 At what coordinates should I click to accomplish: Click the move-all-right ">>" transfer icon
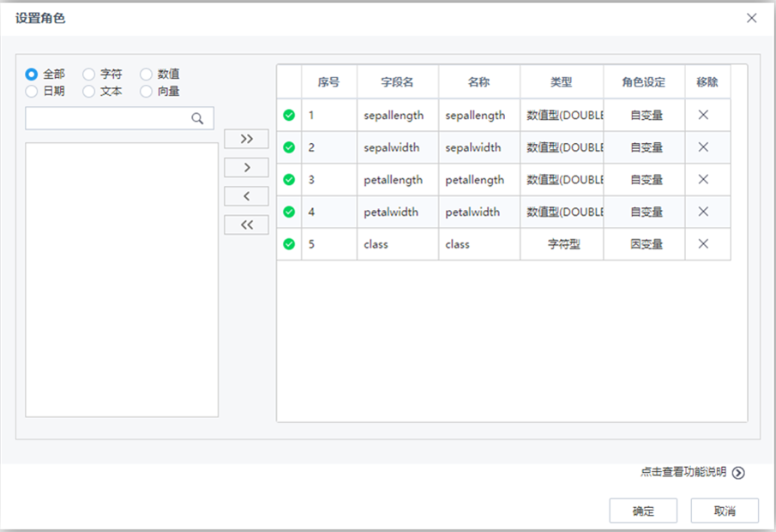pyautogui.click(x=246, y=138)
